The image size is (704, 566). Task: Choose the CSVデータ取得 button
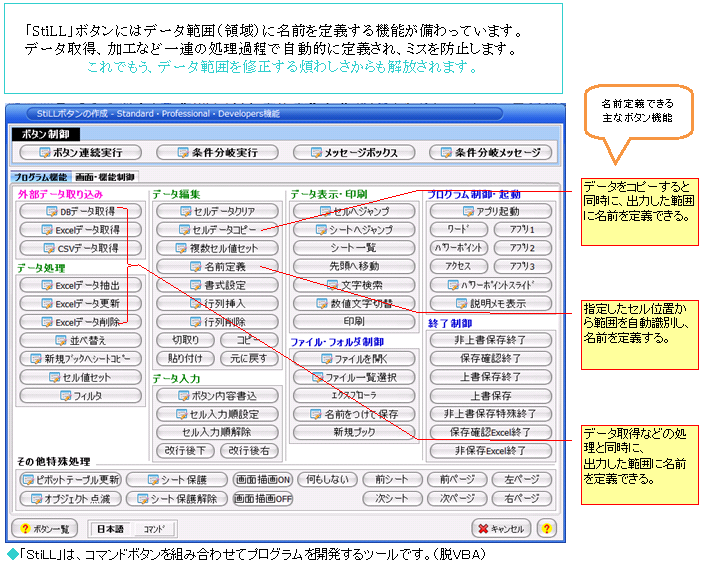(x=80, y=248)
